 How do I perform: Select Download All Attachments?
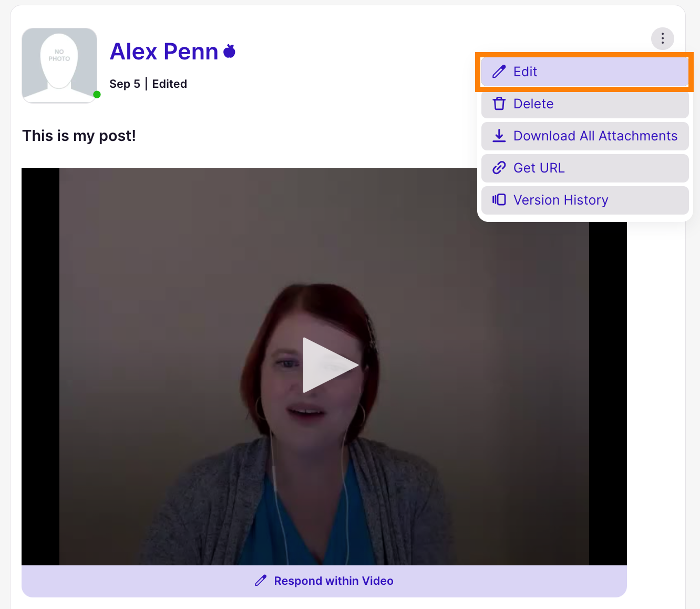[584, 136]
